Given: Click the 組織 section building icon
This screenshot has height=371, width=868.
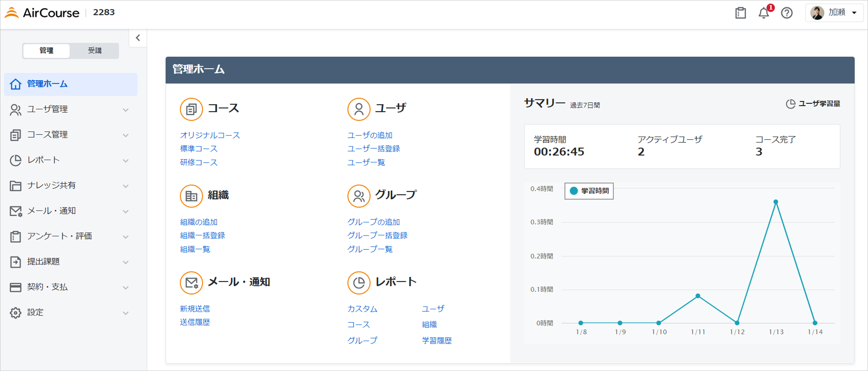Looking at the screenshot, I should click(191, 196).
